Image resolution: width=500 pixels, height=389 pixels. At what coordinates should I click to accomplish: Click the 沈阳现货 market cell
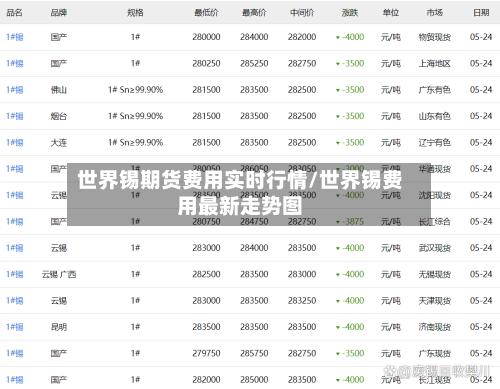pyautogui.click(x=435, y=195)
